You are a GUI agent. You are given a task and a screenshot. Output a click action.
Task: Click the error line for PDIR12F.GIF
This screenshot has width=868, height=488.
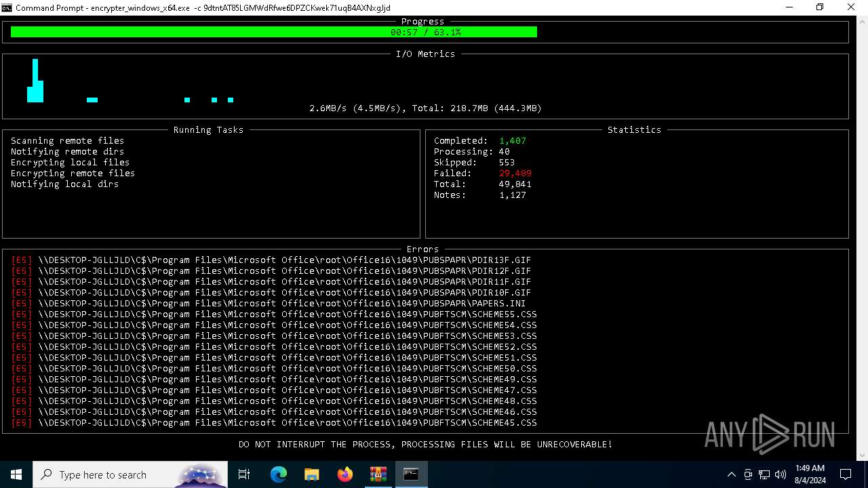click(271, 271)
